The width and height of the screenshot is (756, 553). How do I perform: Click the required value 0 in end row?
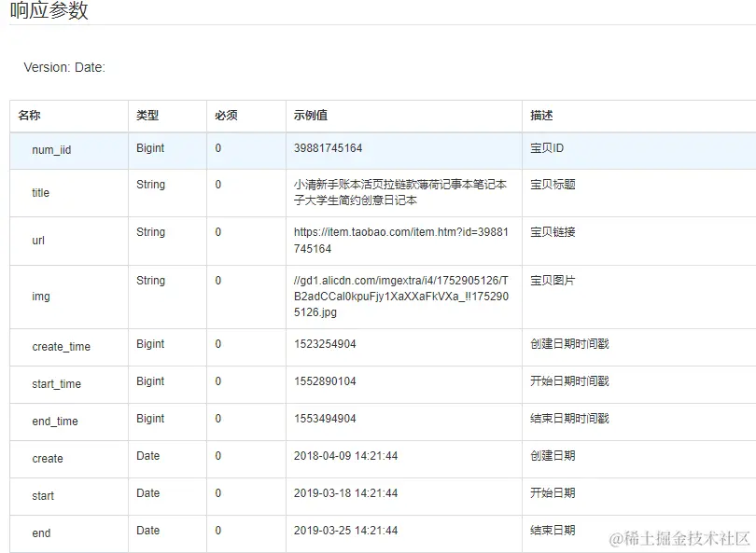(217, 531)
